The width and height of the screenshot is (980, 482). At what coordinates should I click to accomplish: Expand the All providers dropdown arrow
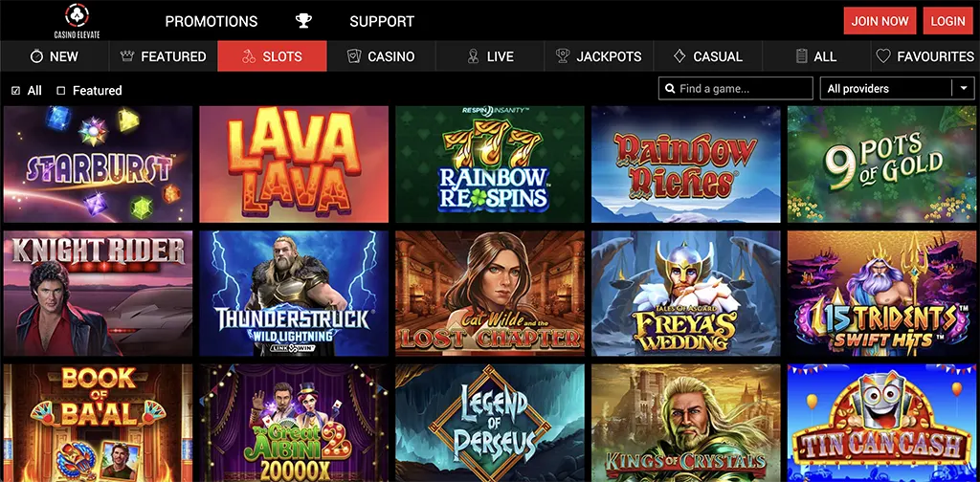coord(963,89)
